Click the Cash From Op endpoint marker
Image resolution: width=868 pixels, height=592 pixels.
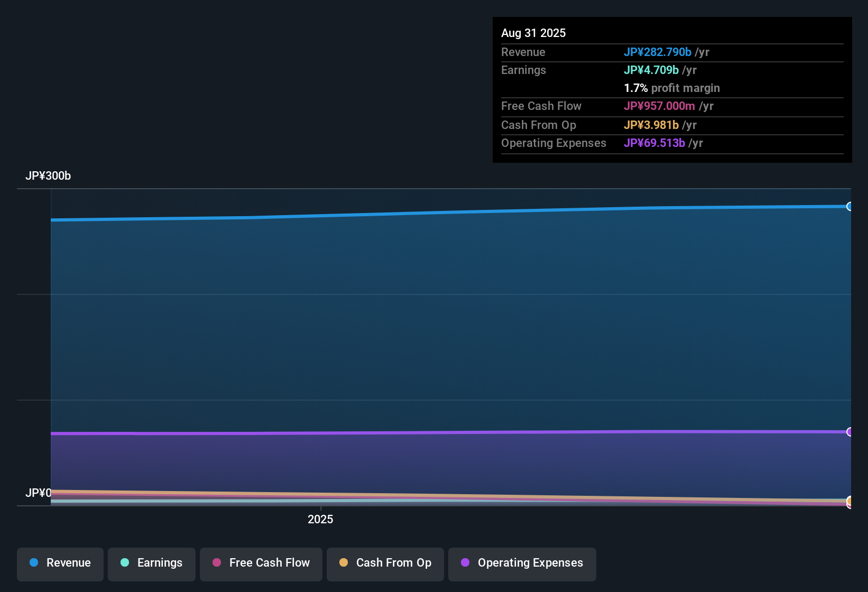pyautogui.click(x=850, y=501)
